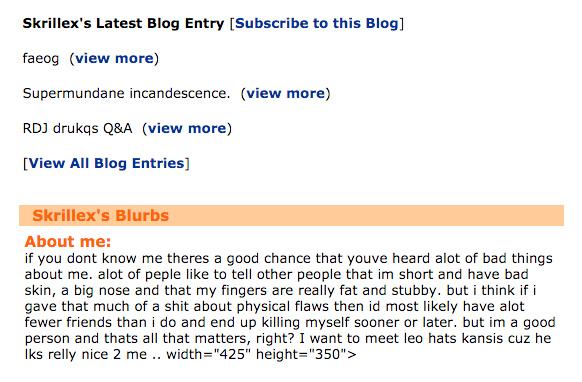
Task: Click view more next to faeog
Action: click(114, 59)
